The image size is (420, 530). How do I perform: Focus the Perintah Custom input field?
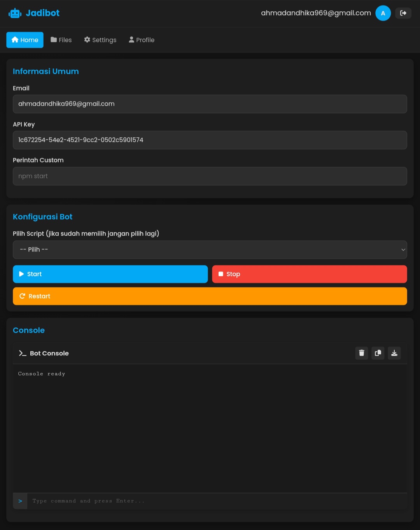pyautogui.click(x=210, y=176)
